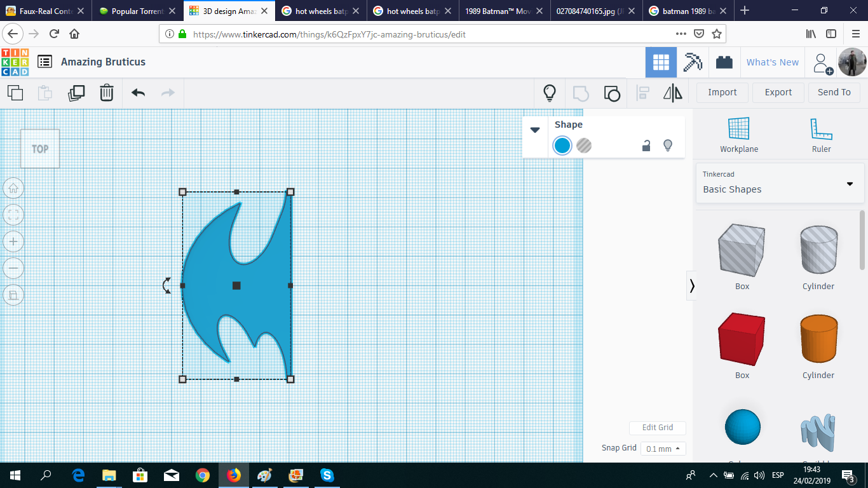
Task: Select the orange Cylinder shape
Action: [818, 339]
